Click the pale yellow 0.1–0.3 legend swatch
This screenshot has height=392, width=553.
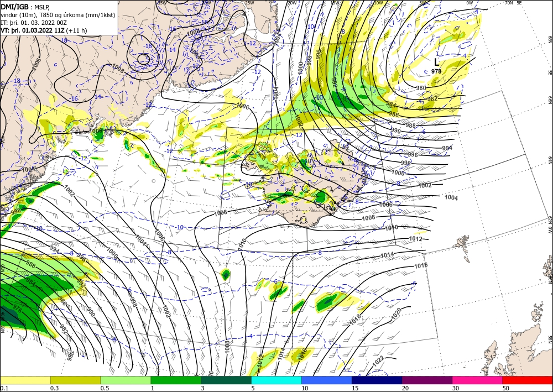pyautogui.click(x=25, y=380)
